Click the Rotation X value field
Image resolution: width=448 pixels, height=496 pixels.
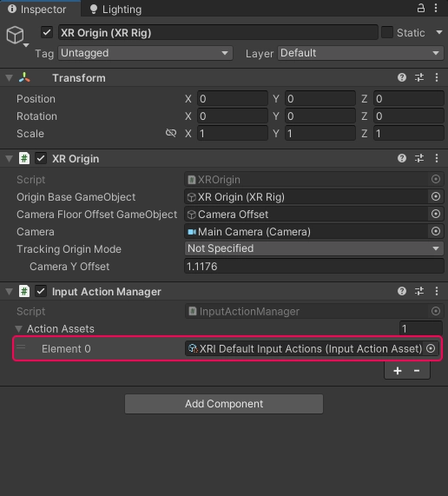coord(233,116)
